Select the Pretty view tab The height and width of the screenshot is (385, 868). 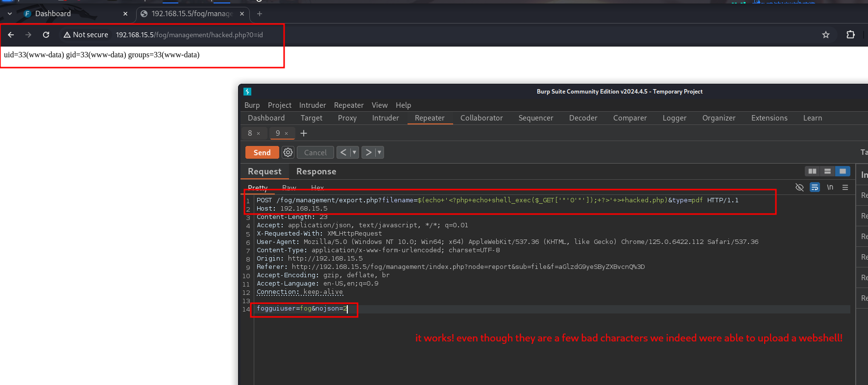(x=258, y=188)
